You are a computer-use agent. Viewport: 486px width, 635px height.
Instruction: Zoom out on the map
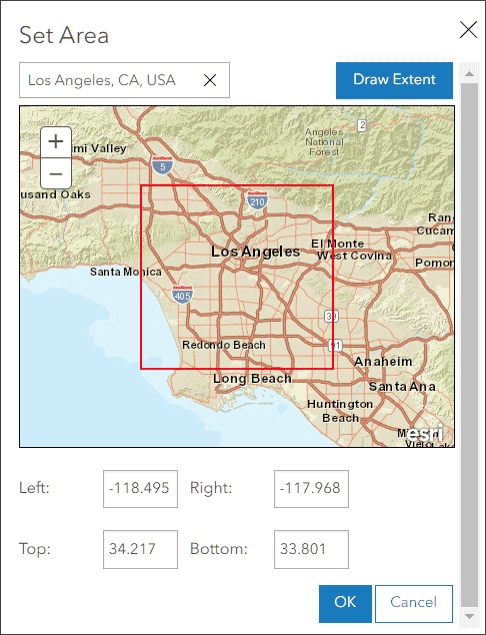[x=56, y=174]
